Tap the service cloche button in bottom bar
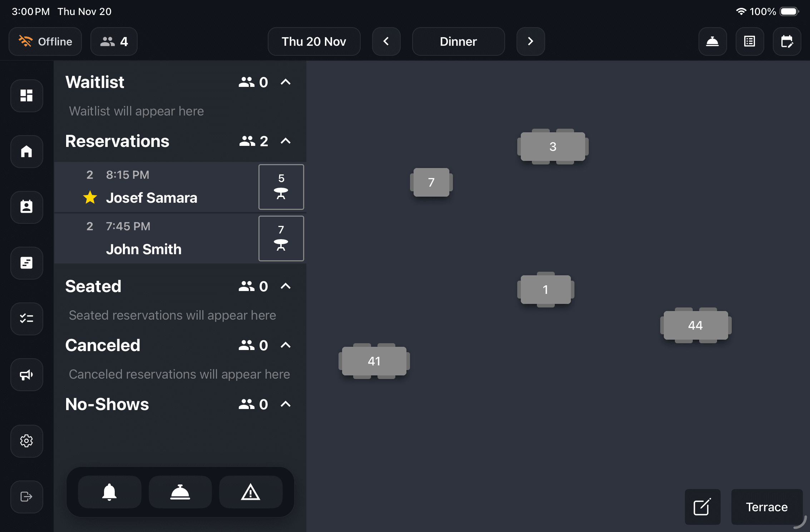Viewport: 810px width, 532px height. click(180, 492)
